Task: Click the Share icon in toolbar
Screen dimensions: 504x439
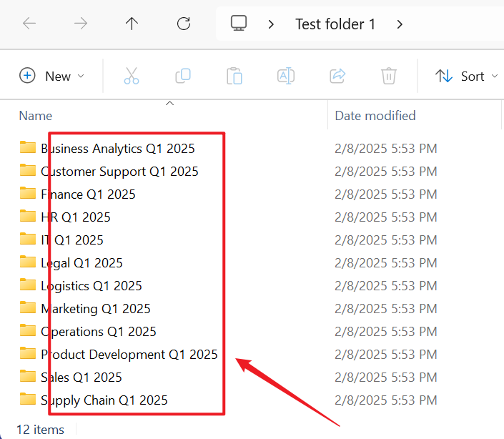Action: 337,76
